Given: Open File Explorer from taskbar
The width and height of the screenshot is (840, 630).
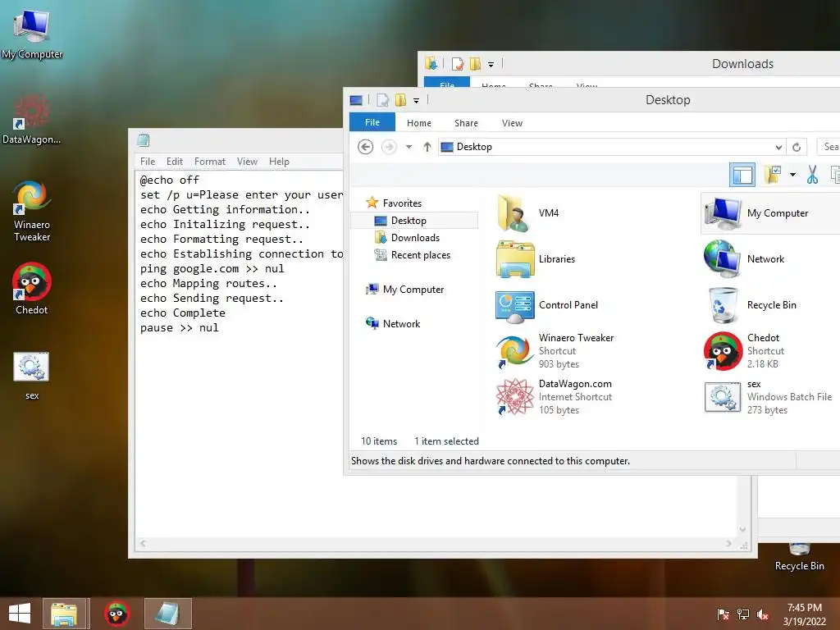Looking at the screenshot, I should [x=64, y=614].
